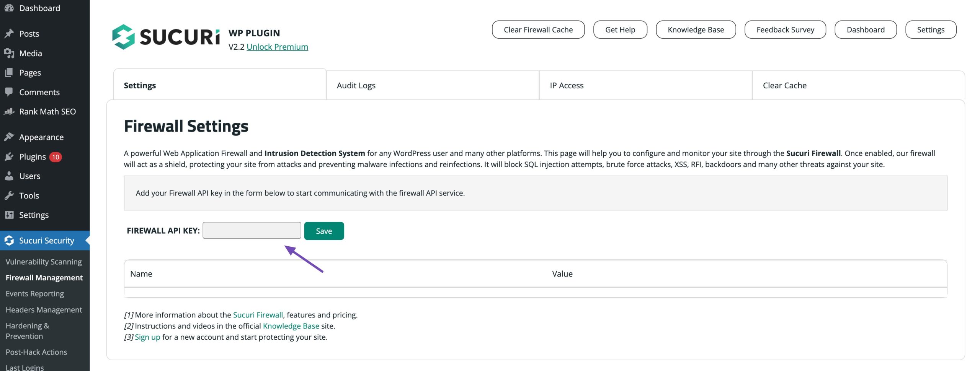Image resolution: width=980 pixels, height=371 pixels.
Task: Click the Posts pushpin icon in sidebar
Action: pos(9,34)
